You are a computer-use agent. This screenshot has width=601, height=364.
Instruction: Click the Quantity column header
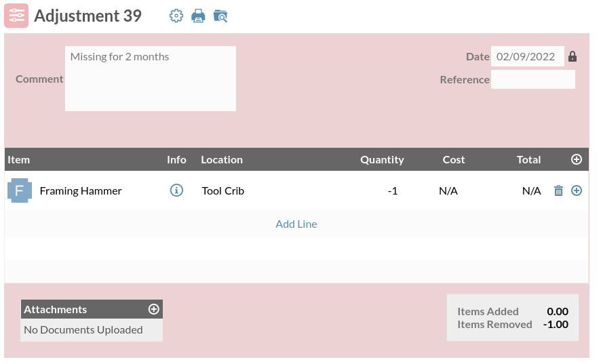[x=382, y=160]
